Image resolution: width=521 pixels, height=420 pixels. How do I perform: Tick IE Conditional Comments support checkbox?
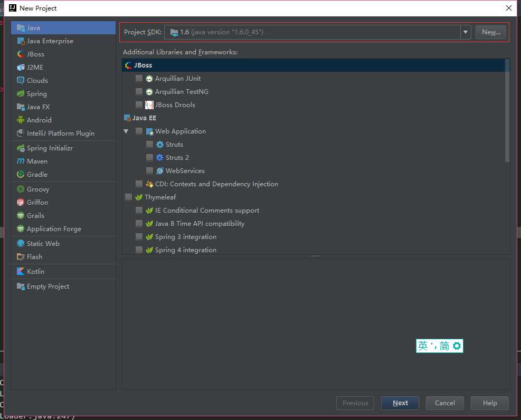point(139,210)
